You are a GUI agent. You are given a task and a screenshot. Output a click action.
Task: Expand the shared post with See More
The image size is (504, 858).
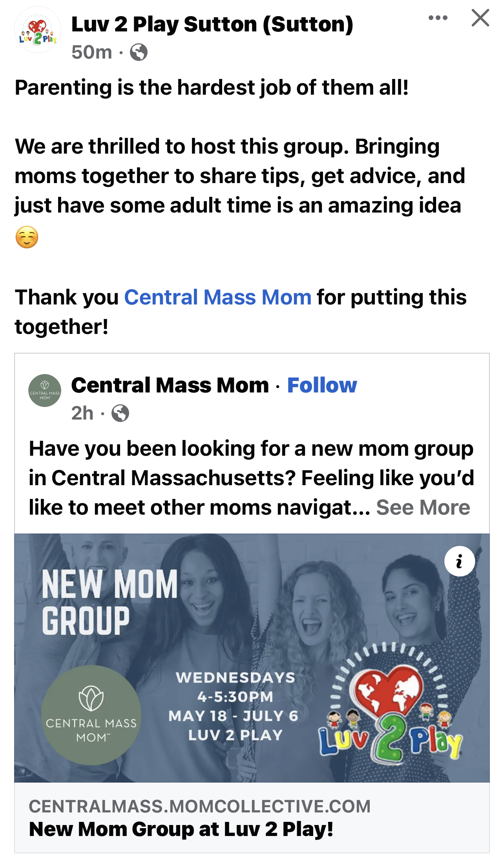[423, 508]
